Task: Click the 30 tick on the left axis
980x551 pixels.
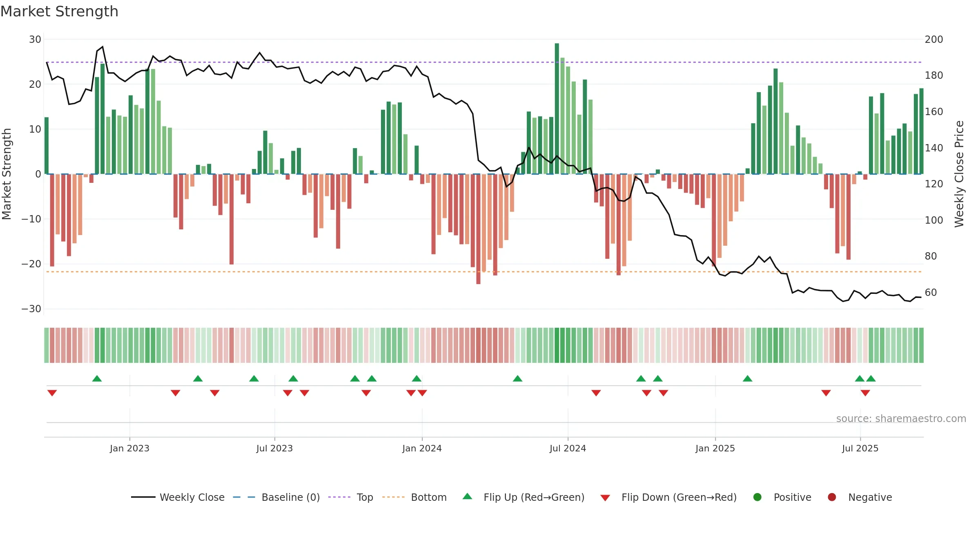Action: pyautogui.click(x=35, y=40)
